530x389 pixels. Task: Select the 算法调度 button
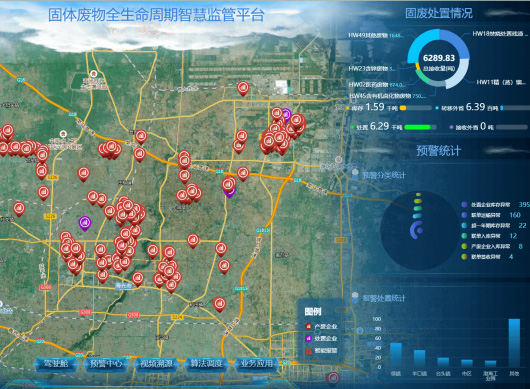[206, 364]
